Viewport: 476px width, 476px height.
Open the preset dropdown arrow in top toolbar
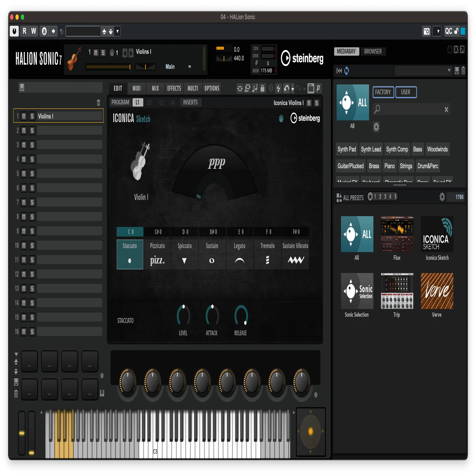coord(118,31)
